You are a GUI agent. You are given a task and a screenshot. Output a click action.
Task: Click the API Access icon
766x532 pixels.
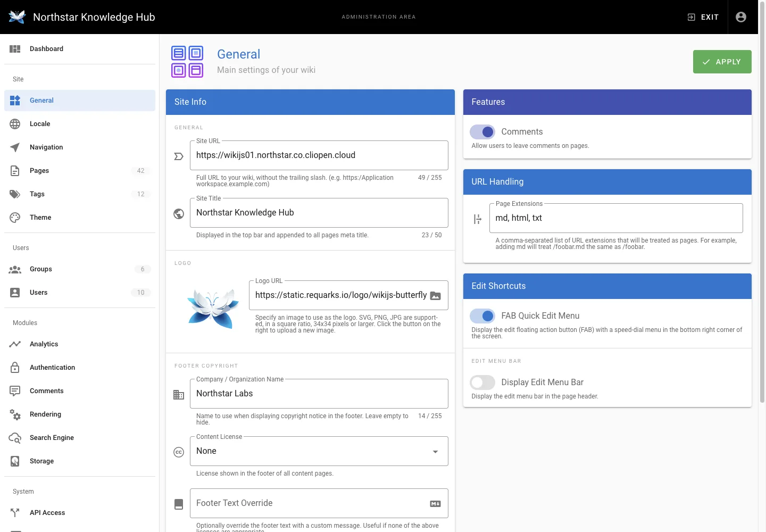tap(15, 513)
